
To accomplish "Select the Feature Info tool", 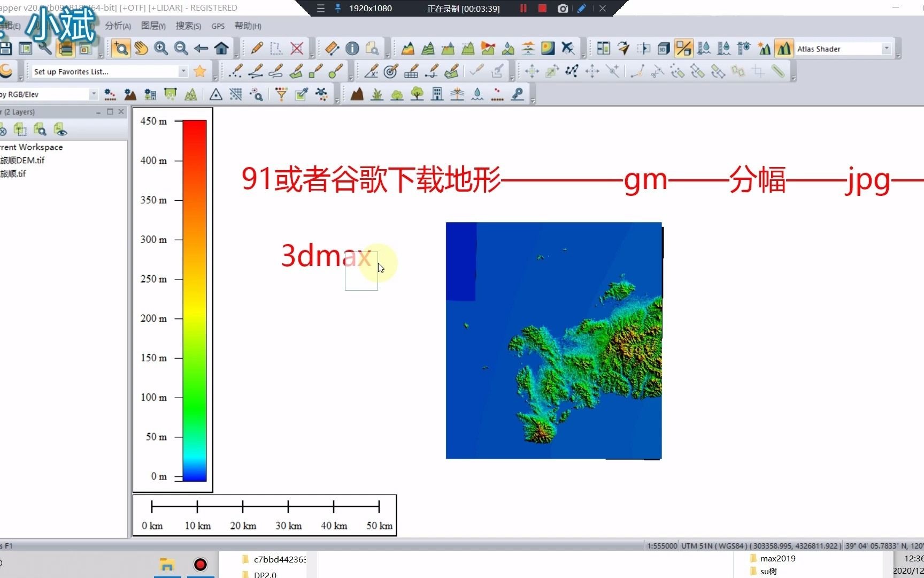I will pos(352,49).
